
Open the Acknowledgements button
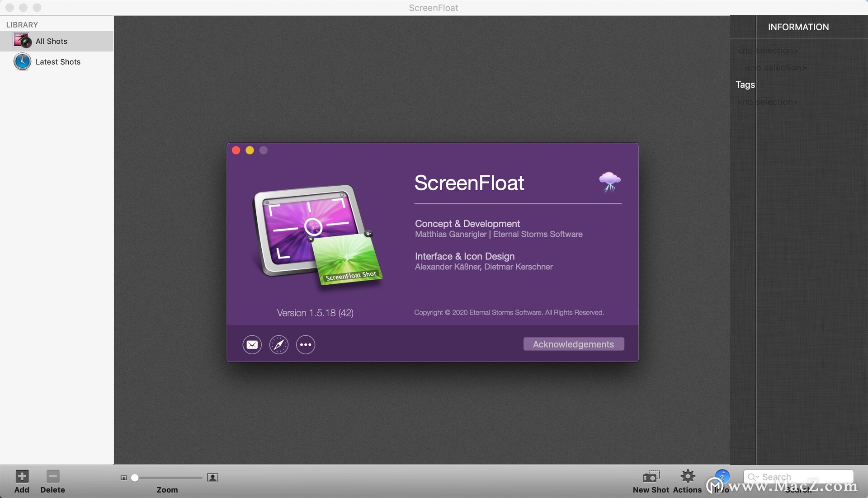[574, 344]
